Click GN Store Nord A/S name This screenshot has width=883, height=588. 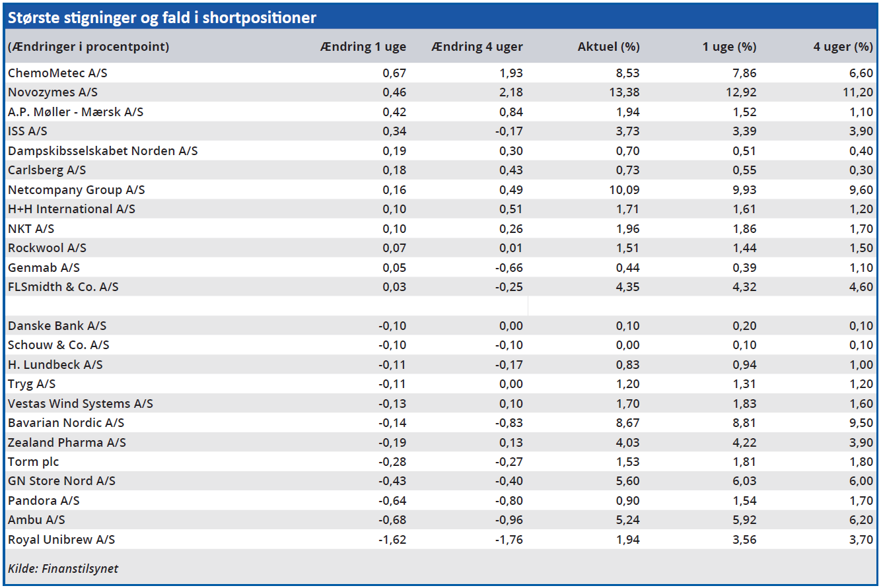pyautogui.click(x=61, y=481)
